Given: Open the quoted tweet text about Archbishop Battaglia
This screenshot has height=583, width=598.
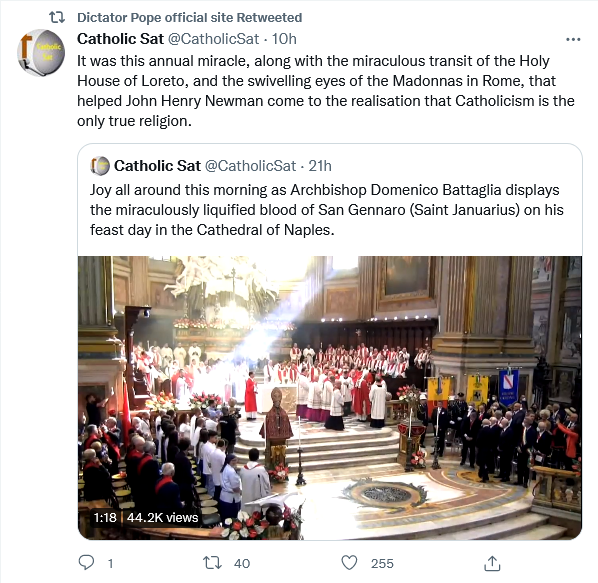Looking at the screenshot, I should pyautogui.click(x=326, y=210).
